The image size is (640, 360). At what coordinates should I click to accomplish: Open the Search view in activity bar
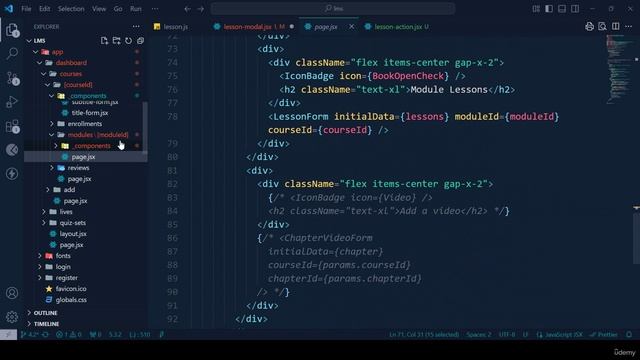click(x=12, y=53)
